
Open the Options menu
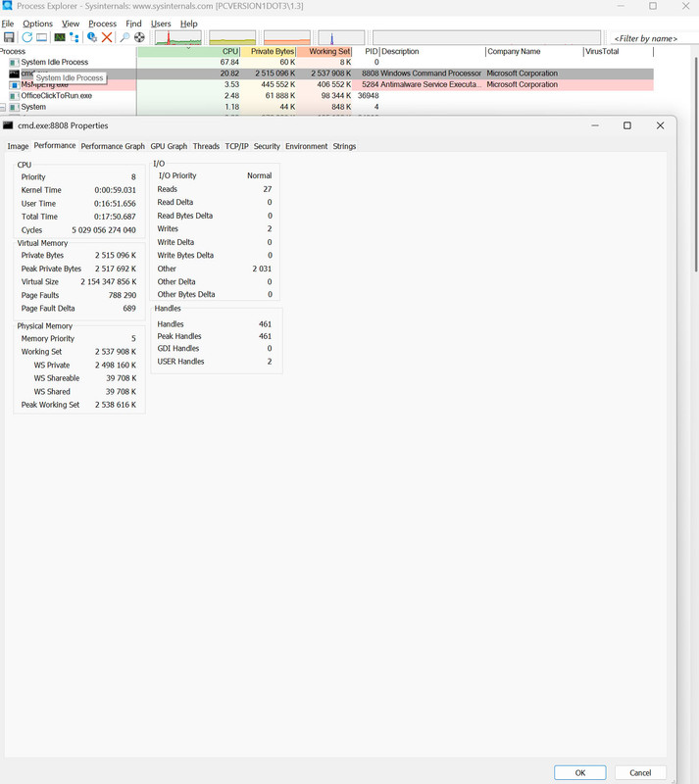pos(37,24)
